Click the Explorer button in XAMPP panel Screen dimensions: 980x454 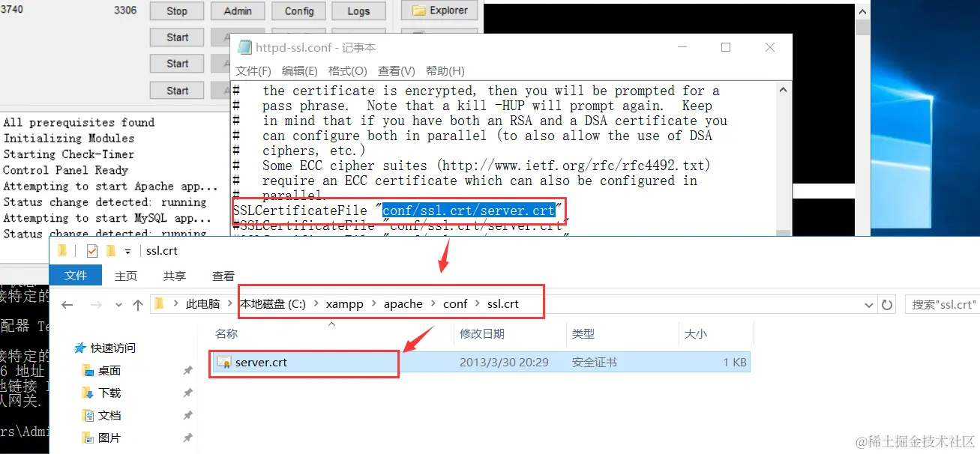440,10
